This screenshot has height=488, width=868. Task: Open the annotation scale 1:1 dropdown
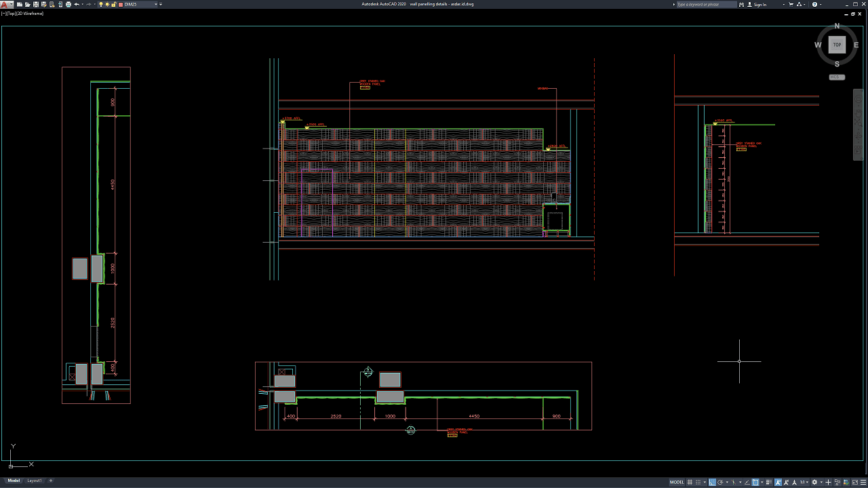[804, 483]
